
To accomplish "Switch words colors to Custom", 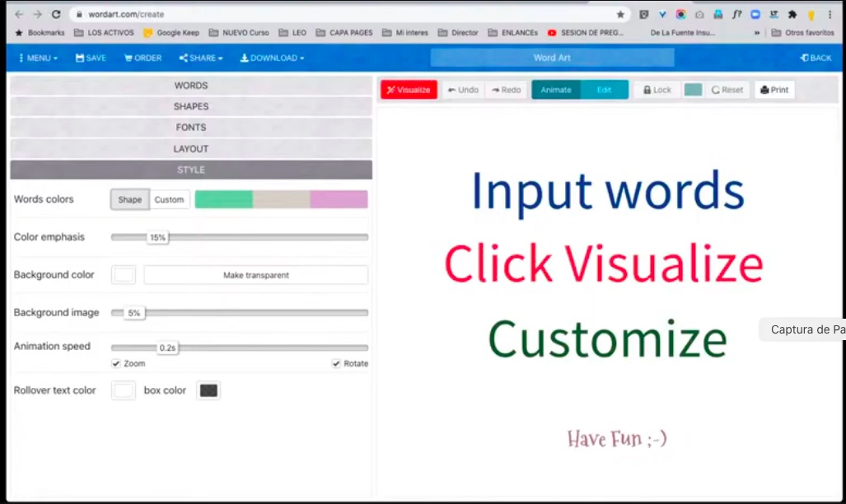I will tap(170, 199).
